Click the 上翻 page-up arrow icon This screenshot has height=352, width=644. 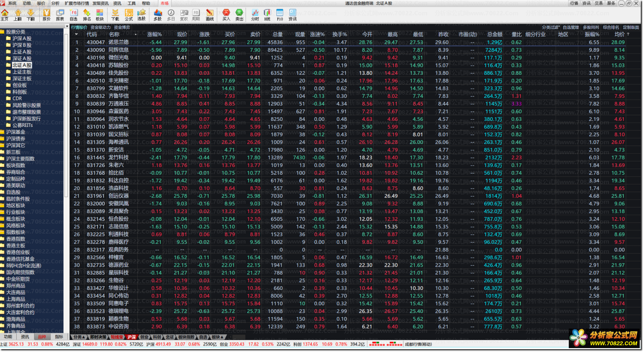(x=18, y=15)
